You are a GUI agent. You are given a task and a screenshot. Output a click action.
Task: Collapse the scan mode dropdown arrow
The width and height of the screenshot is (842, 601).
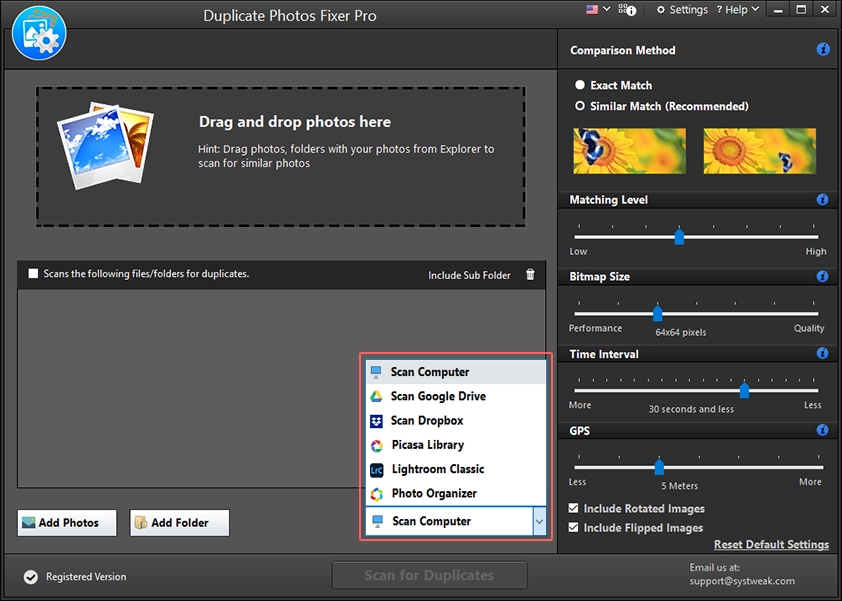[539, 522]
